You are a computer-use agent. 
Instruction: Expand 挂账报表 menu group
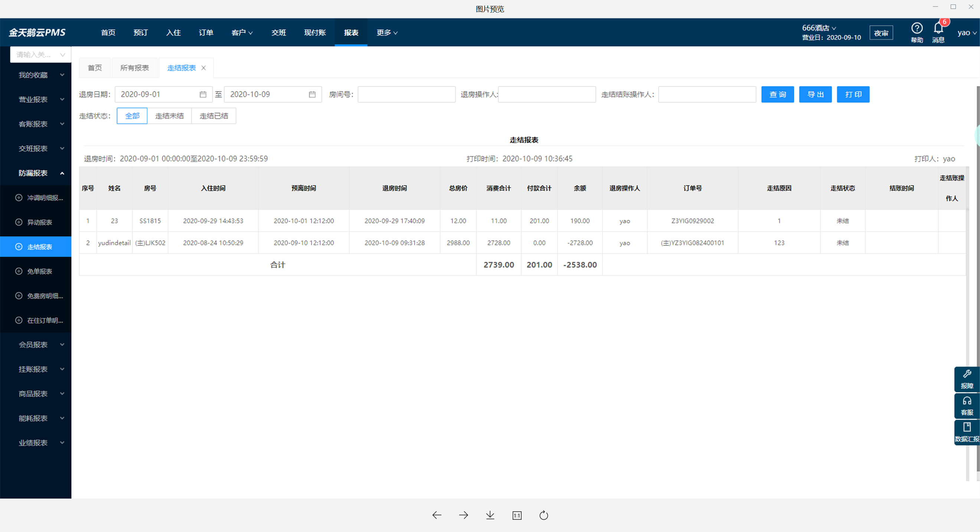[36, 369]
